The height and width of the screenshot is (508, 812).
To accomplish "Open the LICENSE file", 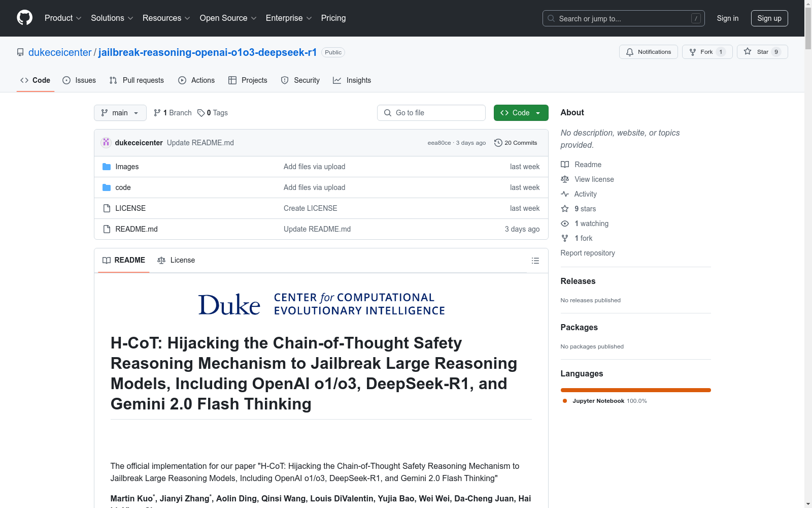I will [x=130, y=208].
